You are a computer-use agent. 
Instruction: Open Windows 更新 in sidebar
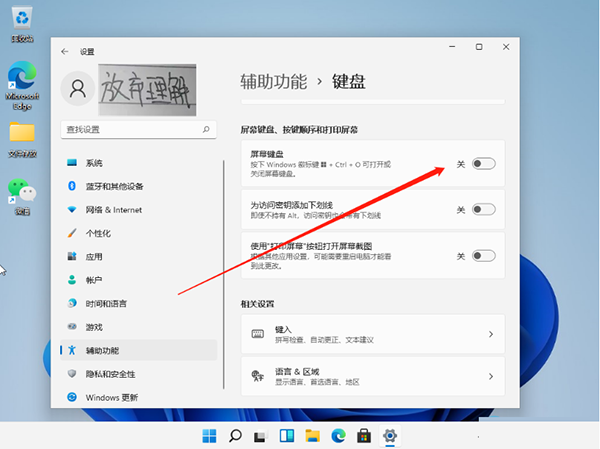pyautogui.click(x=112, y=397)
